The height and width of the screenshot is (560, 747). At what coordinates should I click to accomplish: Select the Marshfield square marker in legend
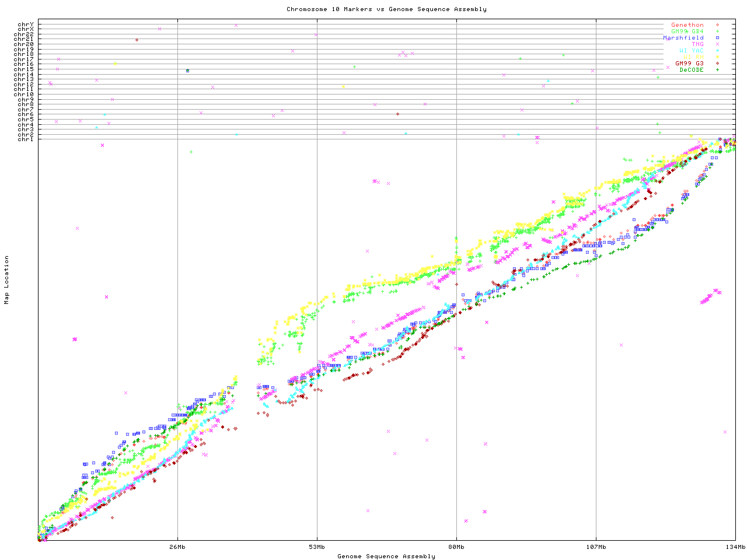coord(717,38)
